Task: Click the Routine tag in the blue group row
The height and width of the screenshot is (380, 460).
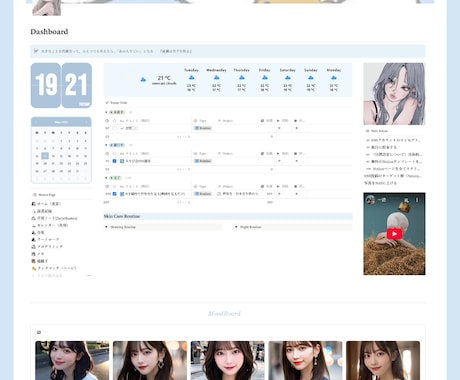Action: (x=203, y=161)
